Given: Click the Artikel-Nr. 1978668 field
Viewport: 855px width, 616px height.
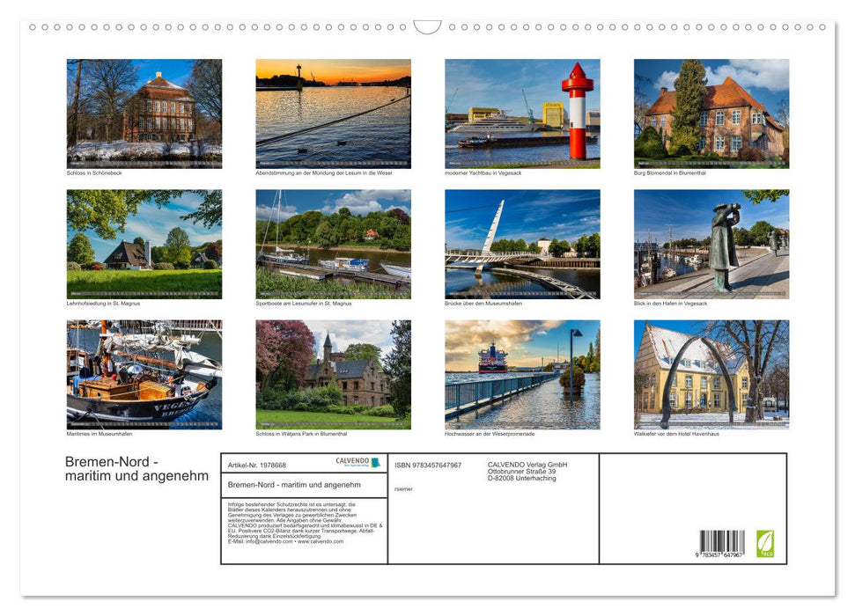Looking at the screenshot, I should pyautogui.click(x=257, y=466).
